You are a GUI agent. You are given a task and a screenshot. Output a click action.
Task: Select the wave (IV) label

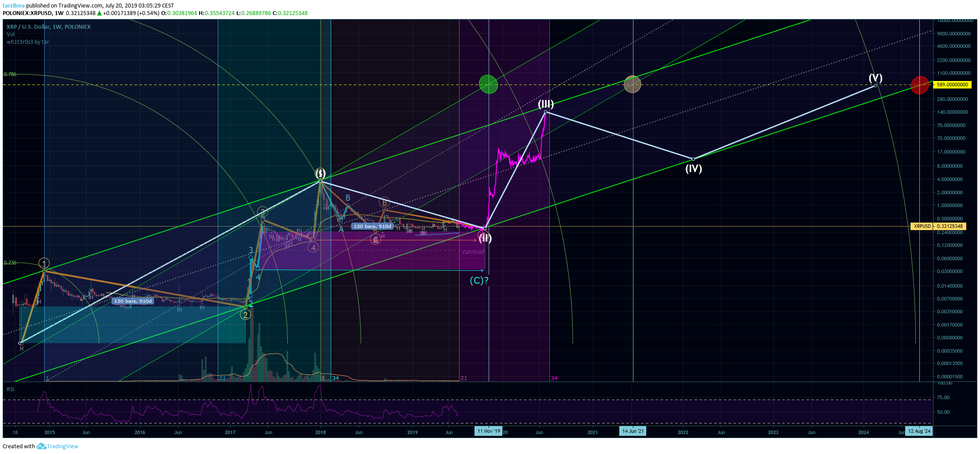pyautogui.click(x=694, y=169)
